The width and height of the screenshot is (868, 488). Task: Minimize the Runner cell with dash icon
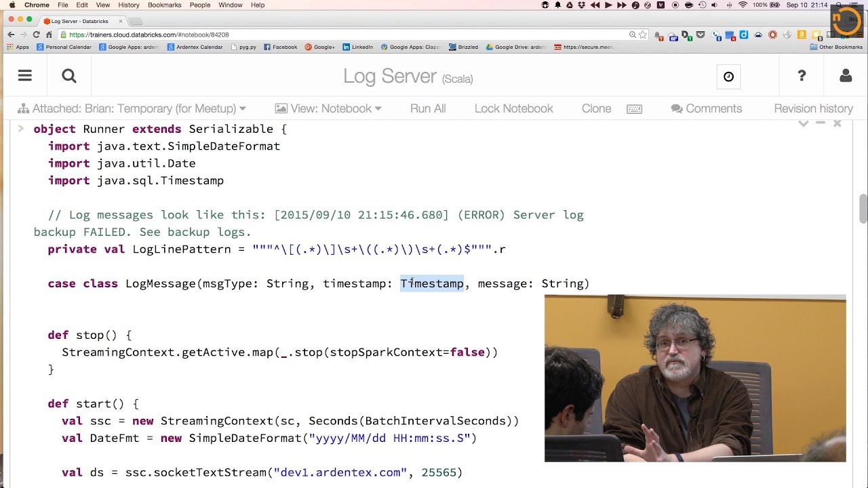[x=821, y=123]
